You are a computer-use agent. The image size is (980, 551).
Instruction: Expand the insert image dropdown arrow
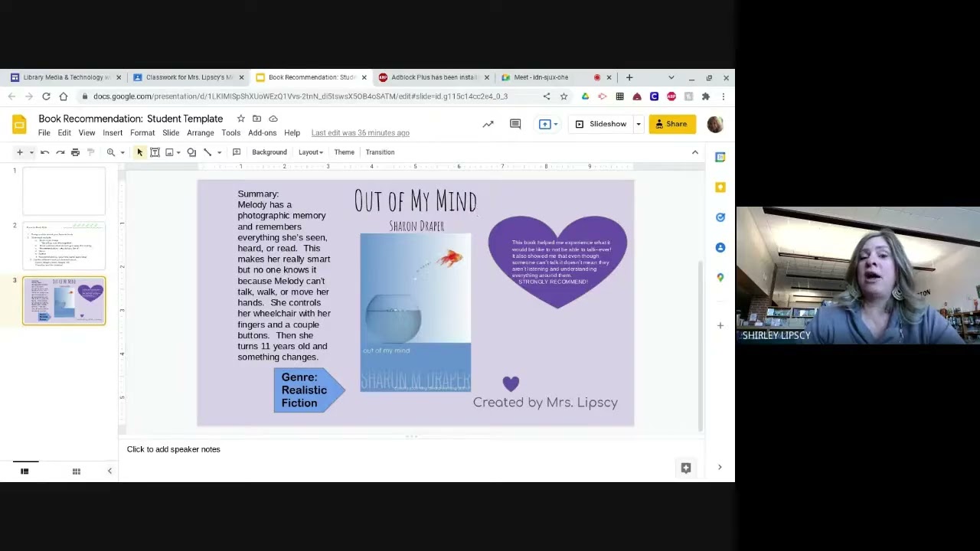pos(178,152)
